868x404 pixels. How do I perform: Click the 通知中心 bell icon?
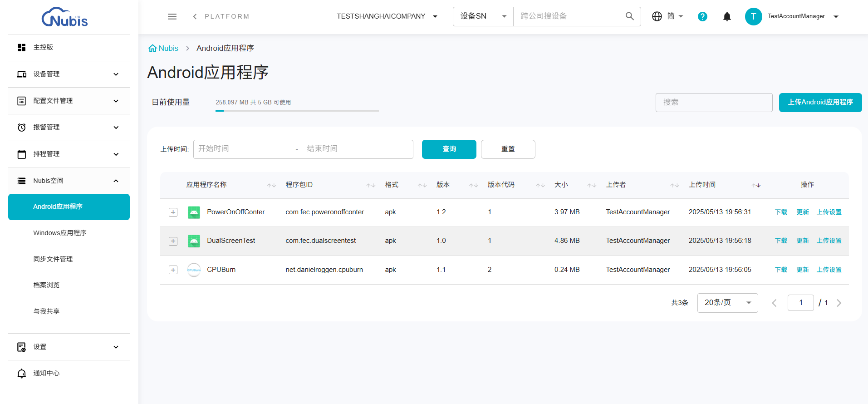tap(21, 373)
